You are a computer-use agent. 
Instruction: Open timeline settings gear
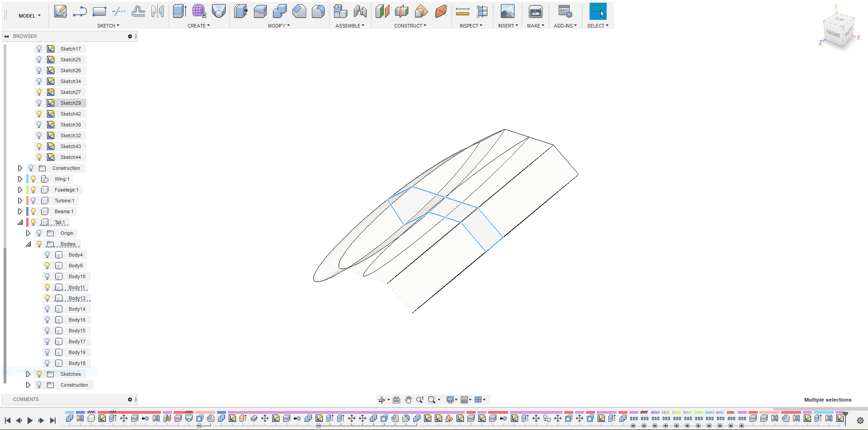tap(860, 421)
